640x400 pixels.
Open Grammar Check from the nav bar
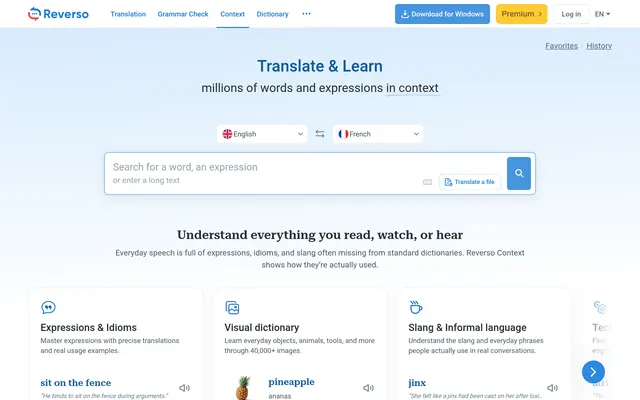coord(183,14)
